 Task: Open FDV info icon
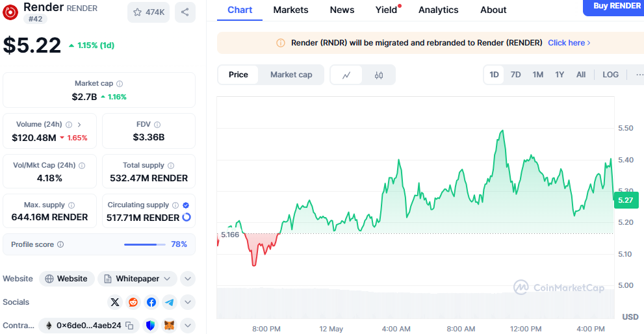point(157,125)
